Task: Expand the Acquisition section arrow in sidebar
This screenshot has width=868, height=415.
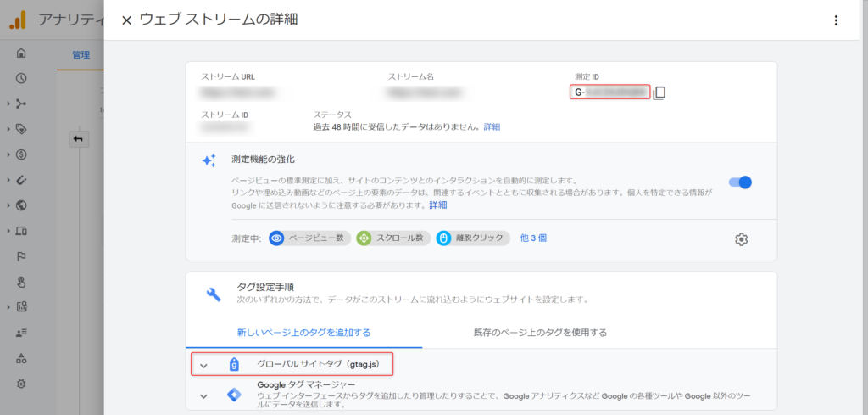Action: pos(8,104)
